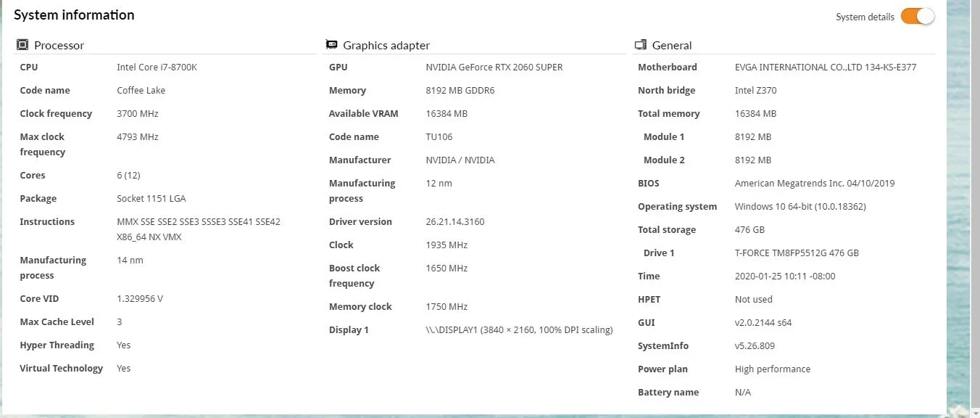
Task: Select the boost clock value 1650 MHz
Action: click(x=447, y=269)
